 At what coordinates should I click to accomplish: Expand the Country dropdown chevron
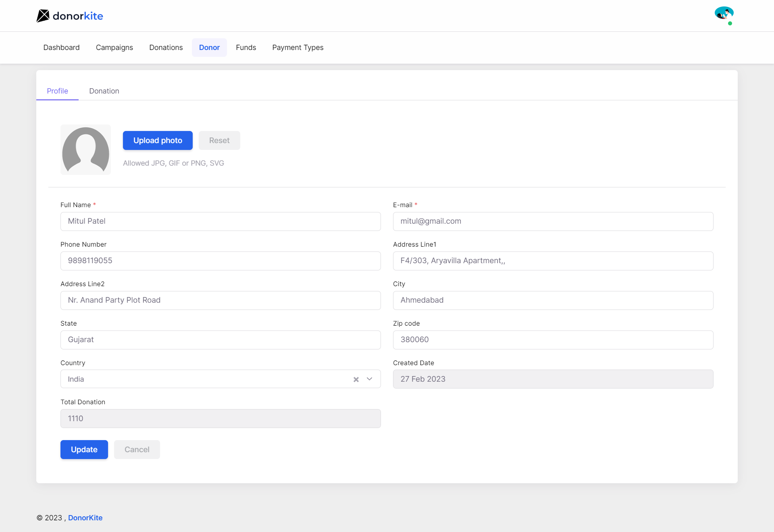[369, 379]
